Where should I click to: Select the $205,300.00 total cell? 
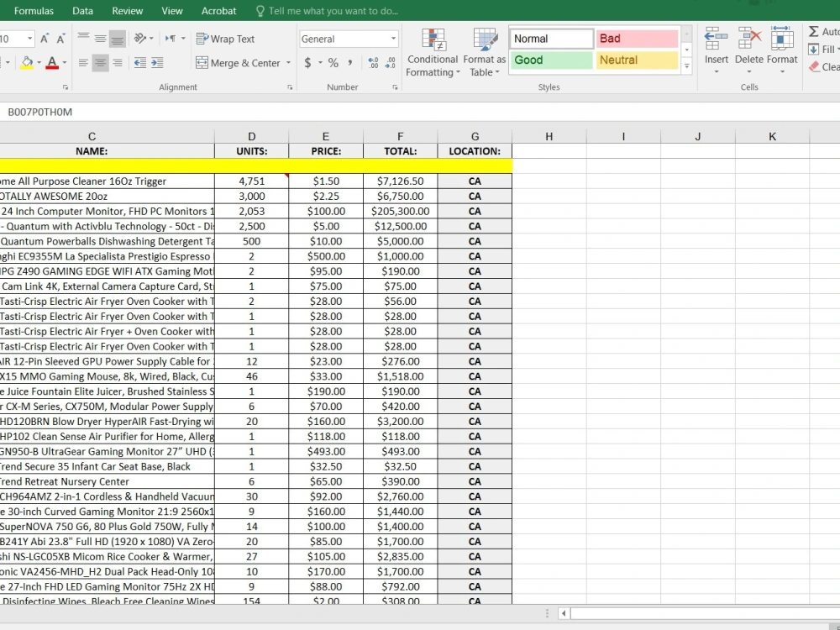tap(400, 211)
